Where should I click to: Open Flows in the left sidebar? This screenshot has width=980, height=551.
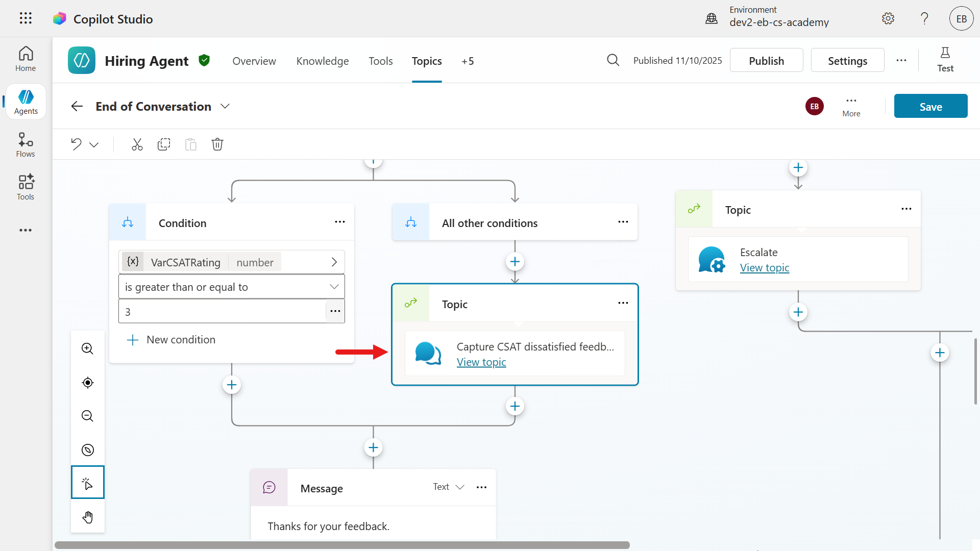pos(26,145)
